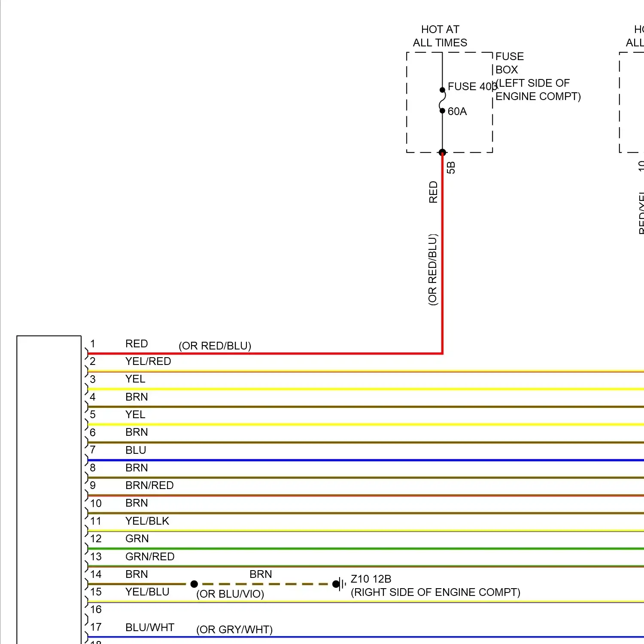Click the green wire from pin 12
The image size is (644, 644).
pyautogui.click(x=366, y=549)
